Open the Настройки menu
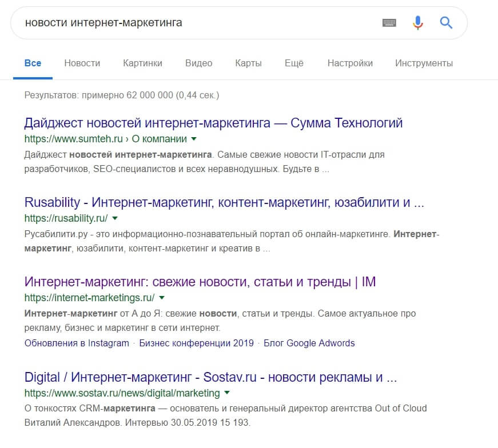Screen dimensions: 498x448 pyautogui.click(x=349, y=64)
